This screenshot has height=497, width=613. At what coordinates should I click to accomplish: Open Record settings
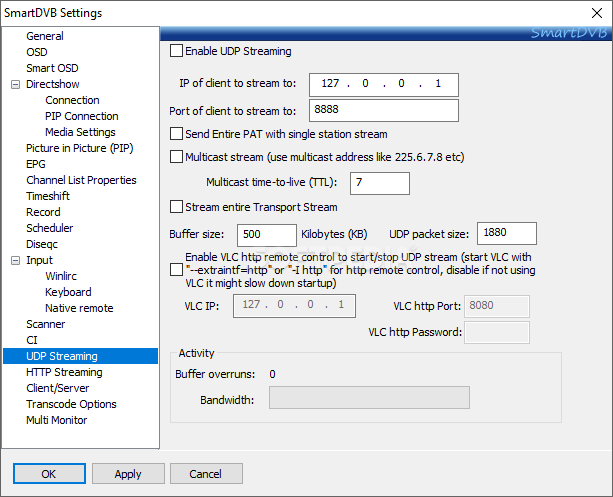pos(43,212)
